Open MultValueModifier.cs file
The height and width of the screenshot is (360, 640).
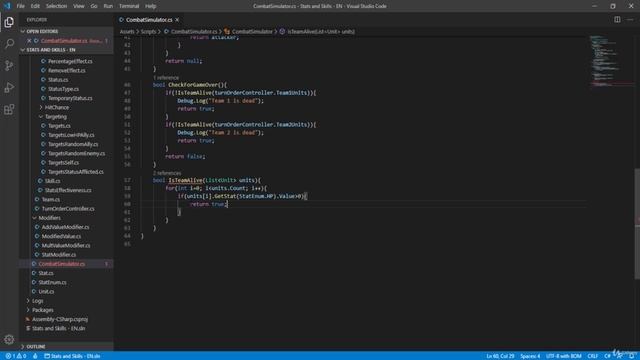66,245
